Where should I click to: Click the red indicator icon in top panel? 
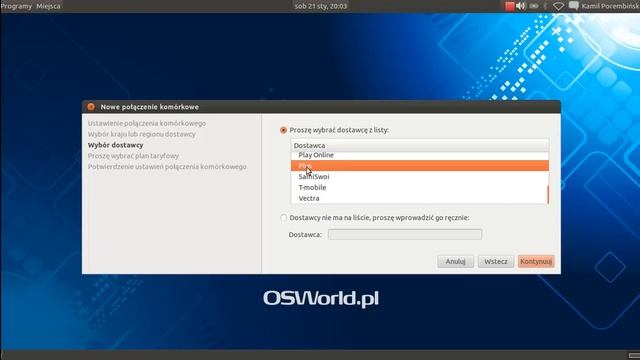pos(509,6)
